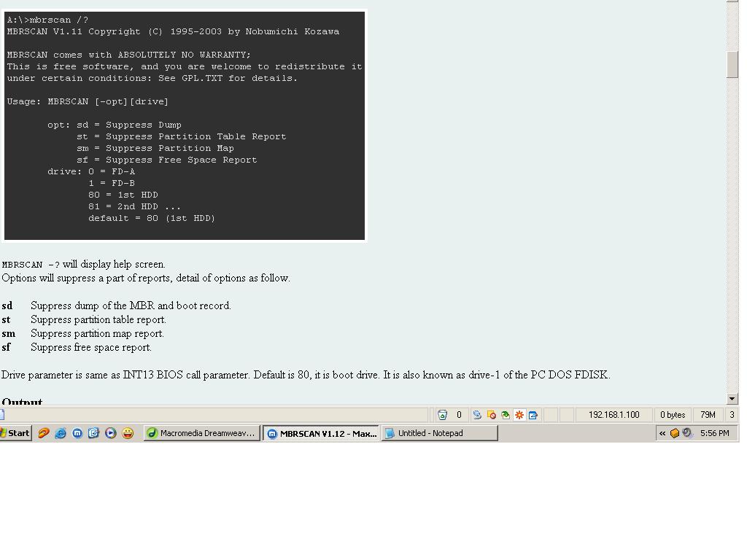Click the bold sd option label
This screenshot has height=560, width=747.
7,306
